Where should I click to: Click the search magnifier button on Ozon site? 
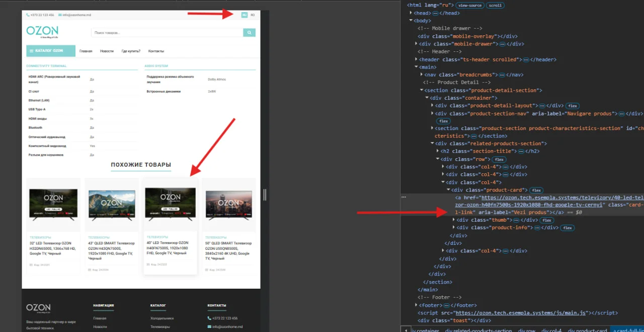[249, 33]
